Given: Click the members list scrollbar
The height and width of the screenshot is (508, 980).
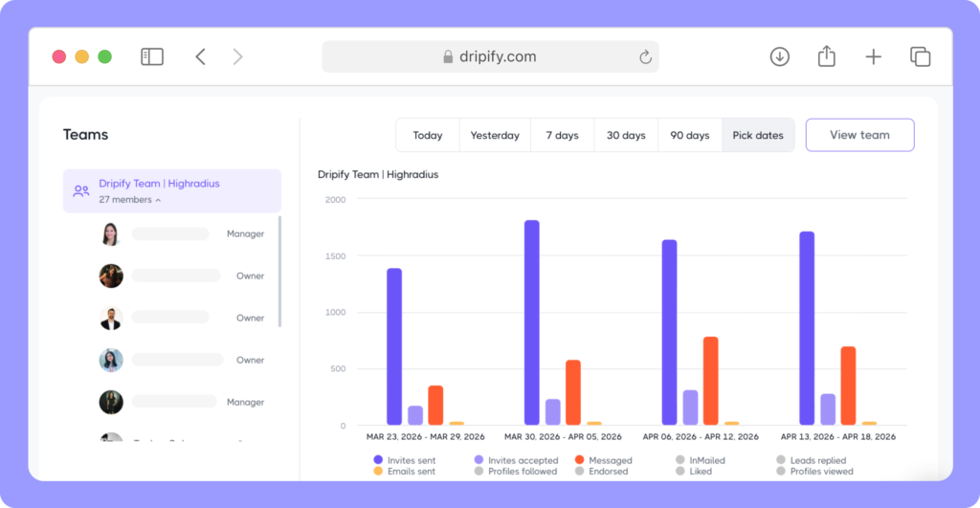Looking at the screenshot, I should [279, 271].
